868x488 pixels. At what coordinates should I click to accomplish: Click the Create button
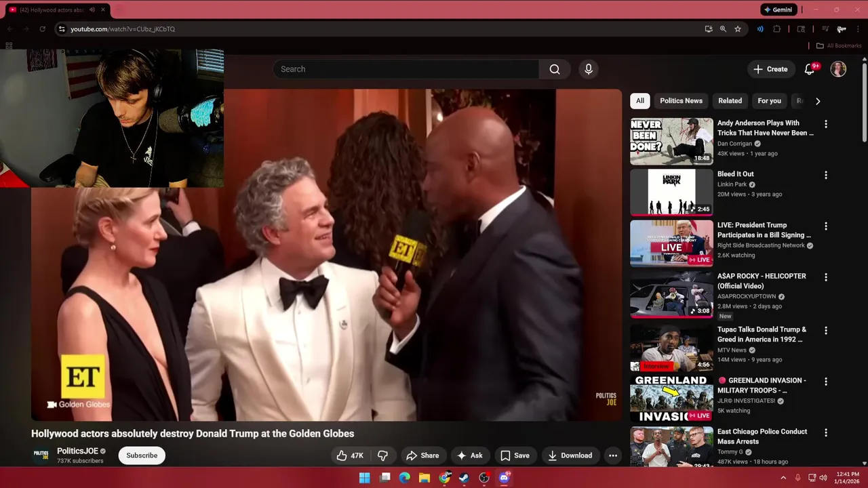point(770,69)
